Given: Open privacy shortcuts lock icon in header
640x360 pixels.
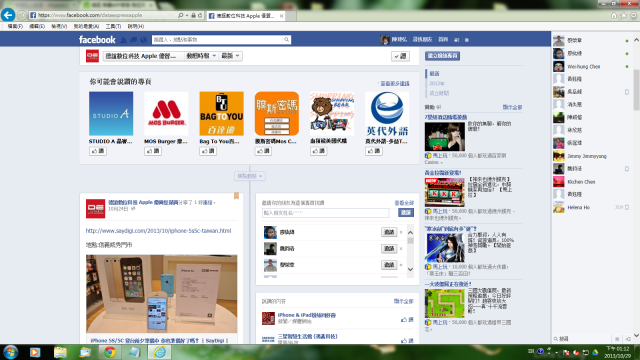Looking at the screenshot, I should (x=457, y=40).
